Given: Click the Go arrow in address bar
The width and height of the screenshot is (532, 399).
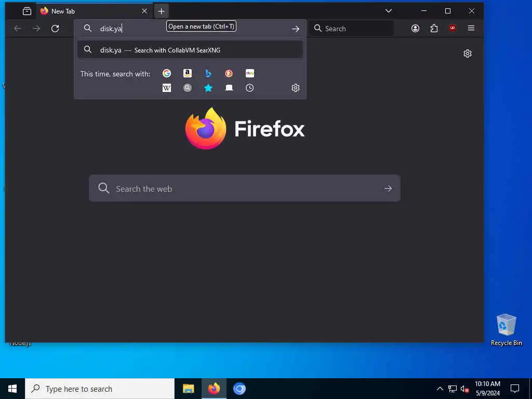Looking at the screenshot, I should coord(296,29).
